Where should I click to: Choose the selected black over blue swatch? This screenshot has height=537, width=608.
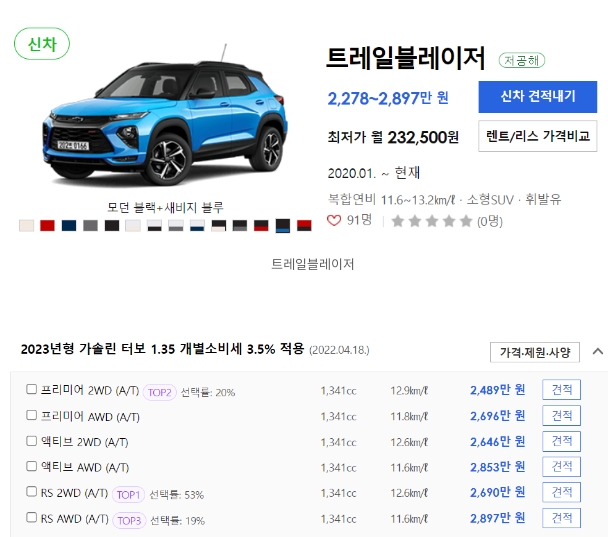[x=283, y=226]
